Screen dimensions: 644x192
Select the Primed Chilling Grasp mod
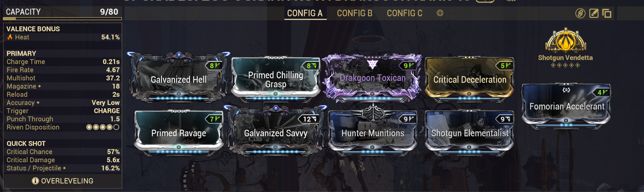click(x=275, y=79)
